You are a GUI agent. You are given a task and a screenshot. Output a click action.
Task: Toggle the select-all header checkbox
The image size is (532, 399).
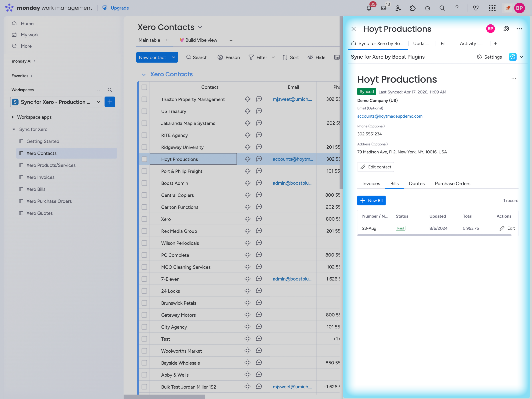pyautogui.click(x=144, y=87)
